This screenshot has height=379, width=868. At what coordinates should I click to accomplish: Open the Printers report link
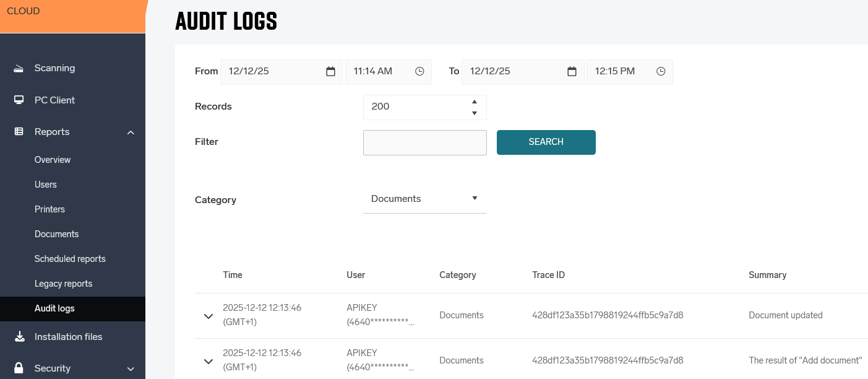pos(49,209)
